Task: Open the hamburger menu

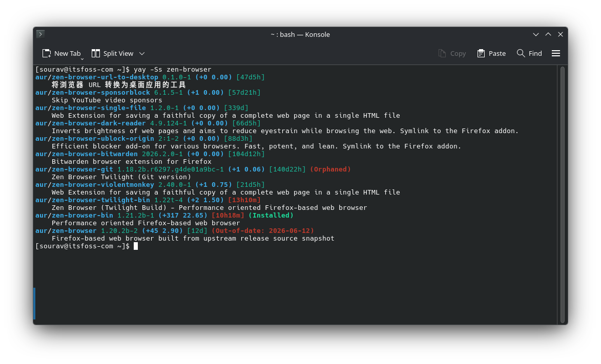Action: tap(556, 54)
